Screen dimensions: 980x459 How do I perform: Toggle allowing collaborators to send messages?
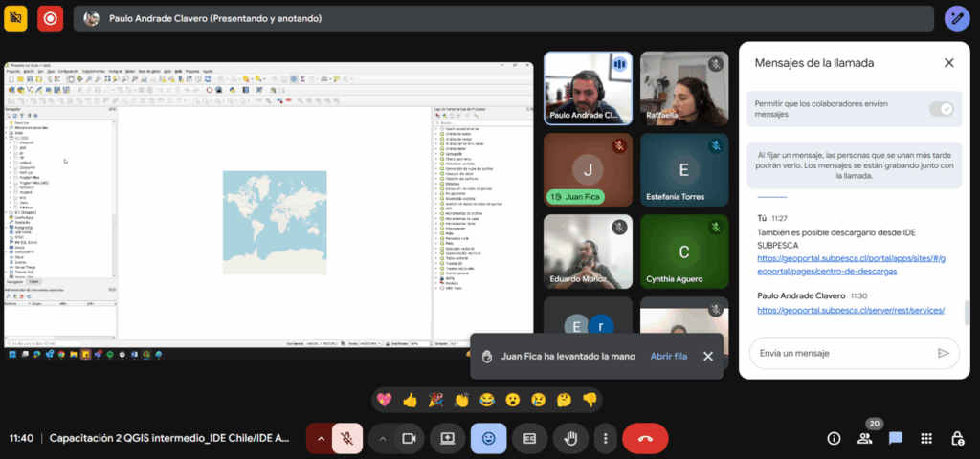942,109
